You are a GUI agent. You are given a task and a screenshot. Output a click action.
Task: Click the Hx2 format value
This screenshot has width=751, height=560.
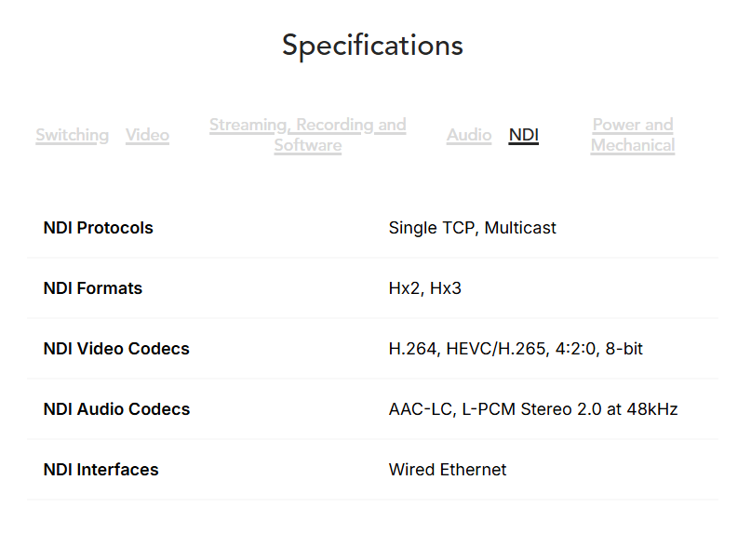click(x=403, y=288)
